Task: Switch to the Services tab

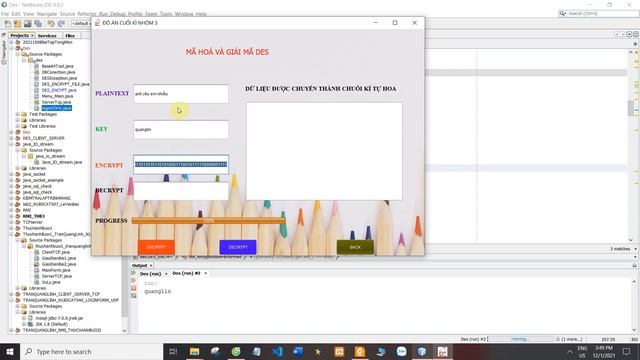Action: coord(47,36)
